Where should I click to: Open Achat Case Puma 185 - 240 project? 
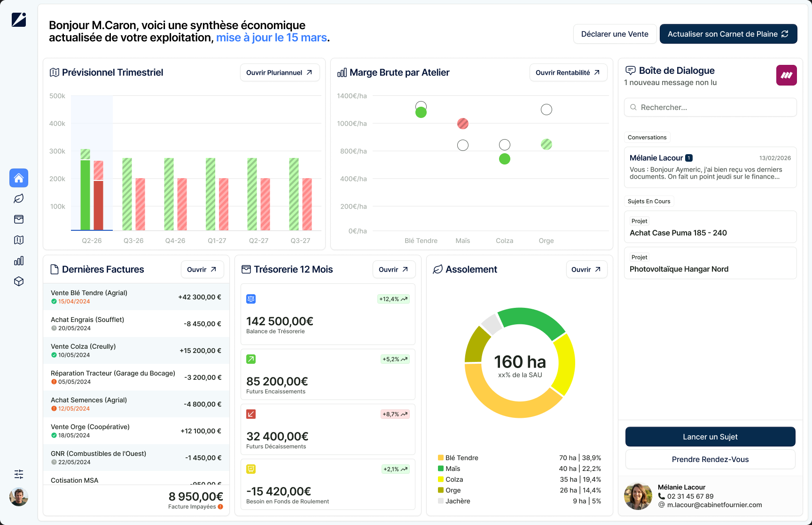click(x=710, y=227)
